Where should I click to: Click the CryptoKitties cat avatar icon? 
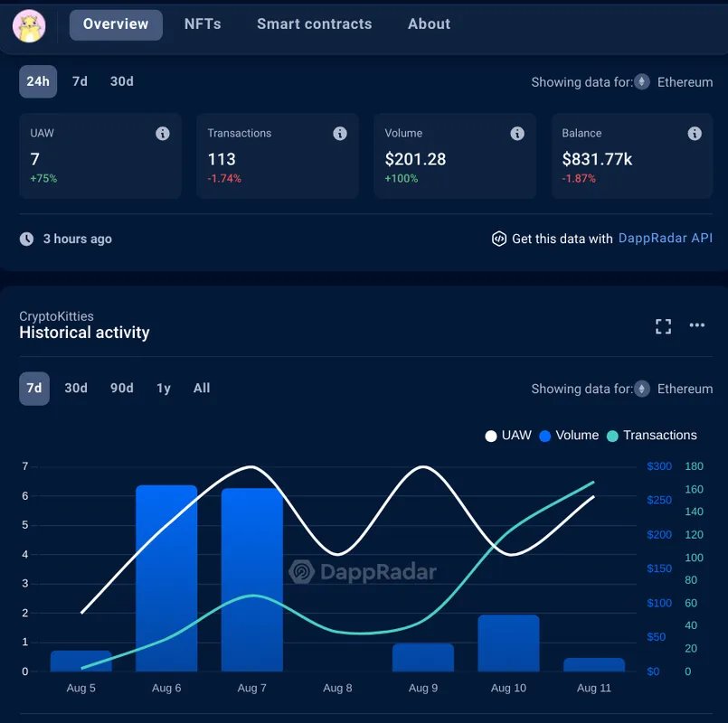(x=29, y=26)
